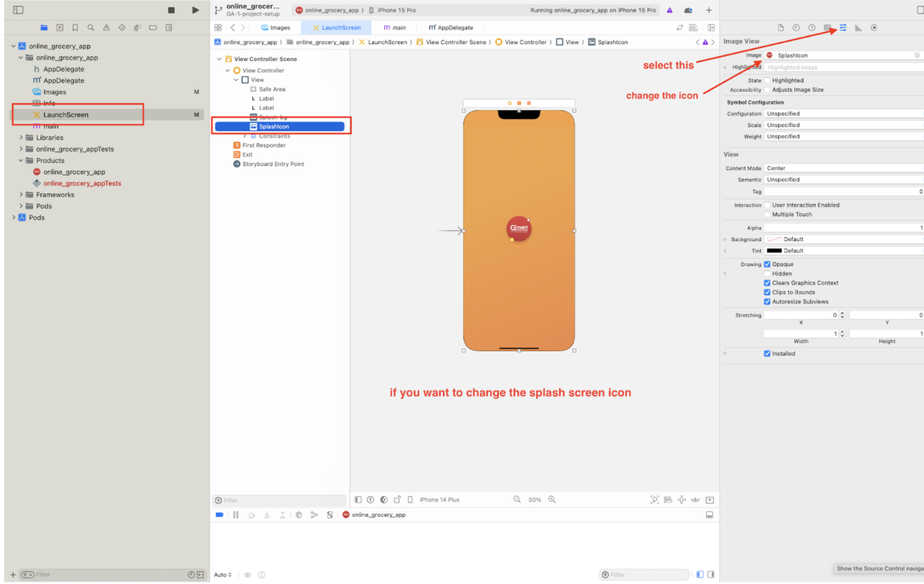Expand the Frameworks folder
The width and height of the screenshot is (924, 584).
(21, 195)
